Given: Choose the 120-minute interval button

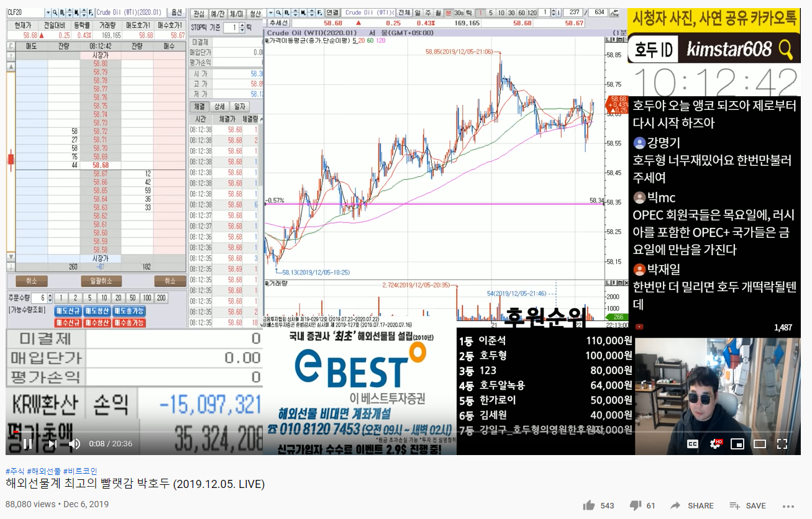Looking at the screenshot, I should click(x=532, y=12).
